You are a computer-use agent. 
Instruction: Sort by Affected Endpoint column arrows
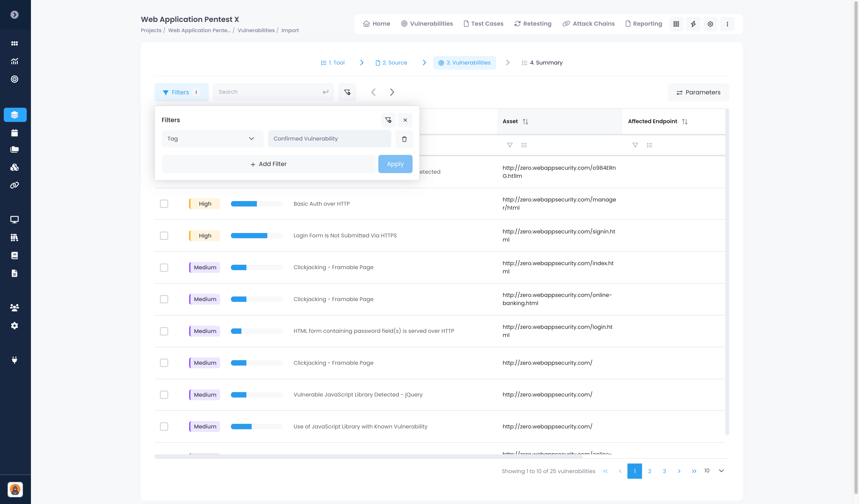684,122
